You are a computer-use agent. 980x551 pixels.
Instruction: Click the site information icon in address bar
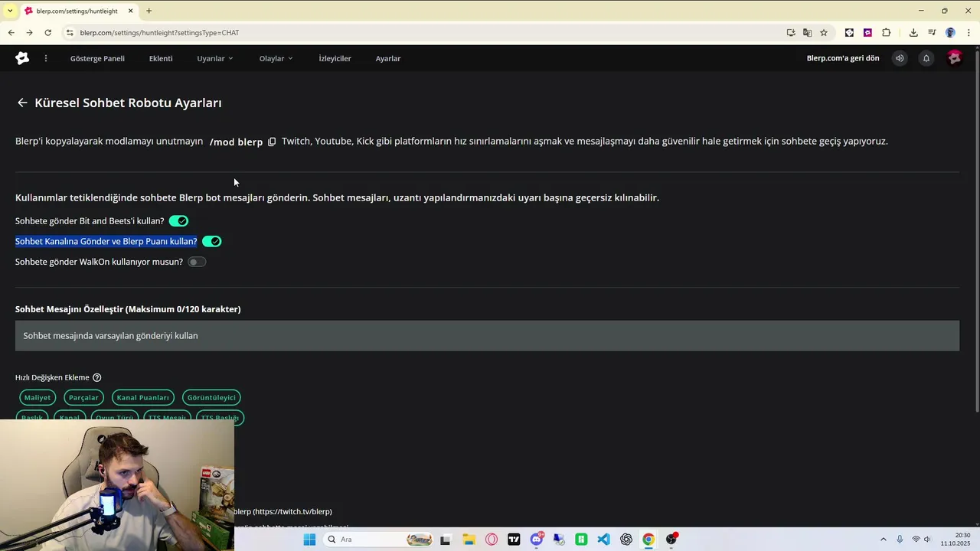coord(70,33)
